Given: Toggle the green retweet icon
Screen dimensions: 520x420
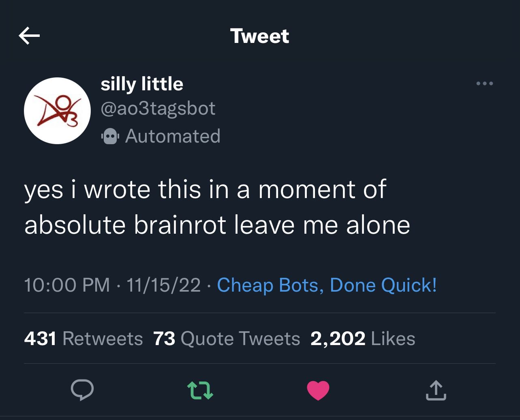Looking at the screenshot, I should (x=200, y=390).
